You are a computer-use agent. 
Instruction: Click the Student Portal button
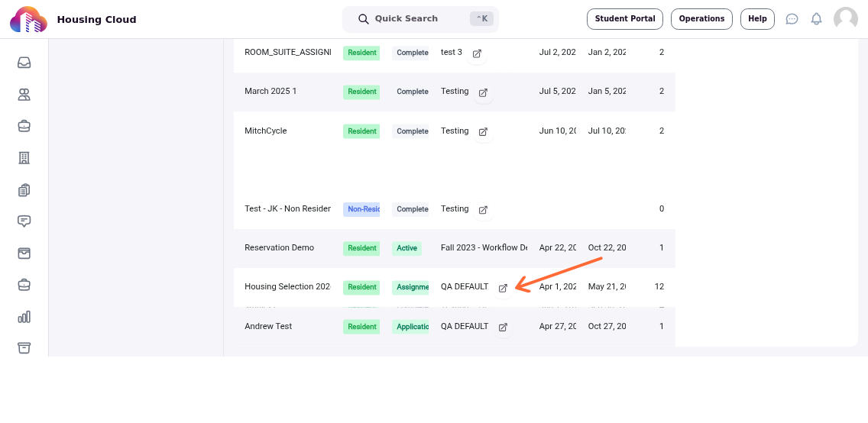[625, 19]
